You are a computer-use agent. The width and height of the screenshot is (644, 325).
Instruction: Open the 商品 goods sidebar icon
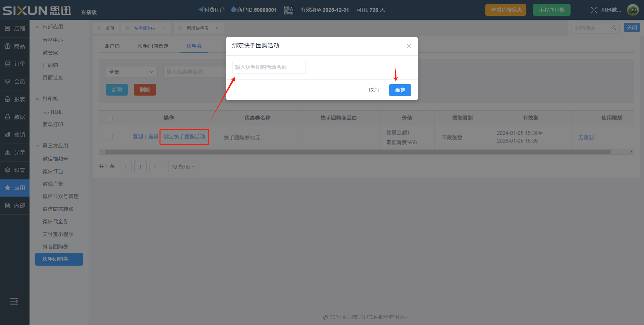coord(7,46)
